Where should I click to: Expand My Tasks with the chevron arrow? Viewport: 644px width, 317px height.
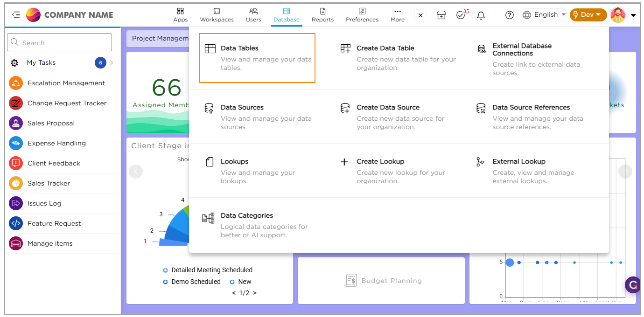(x=112, y=62)
